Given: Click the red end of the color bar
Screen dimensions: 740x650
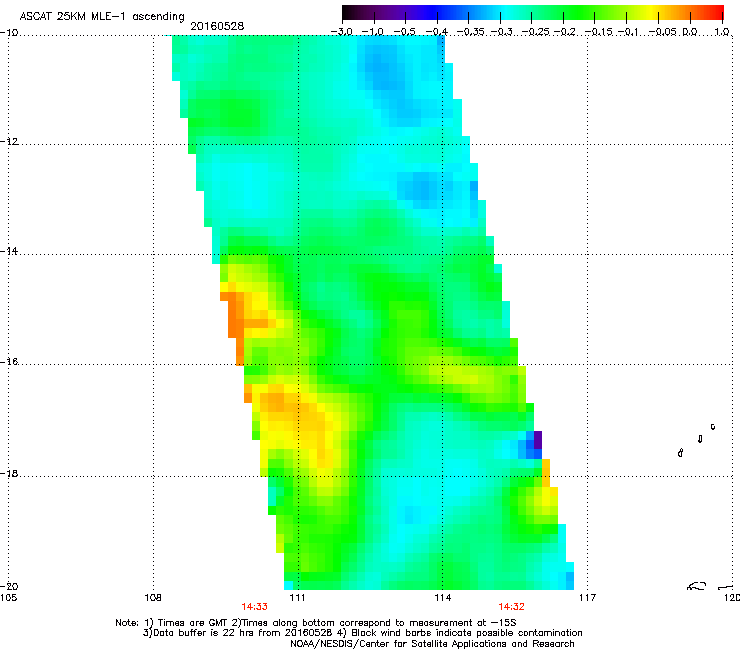Looking at the screenshot, I should click(716, 12).
